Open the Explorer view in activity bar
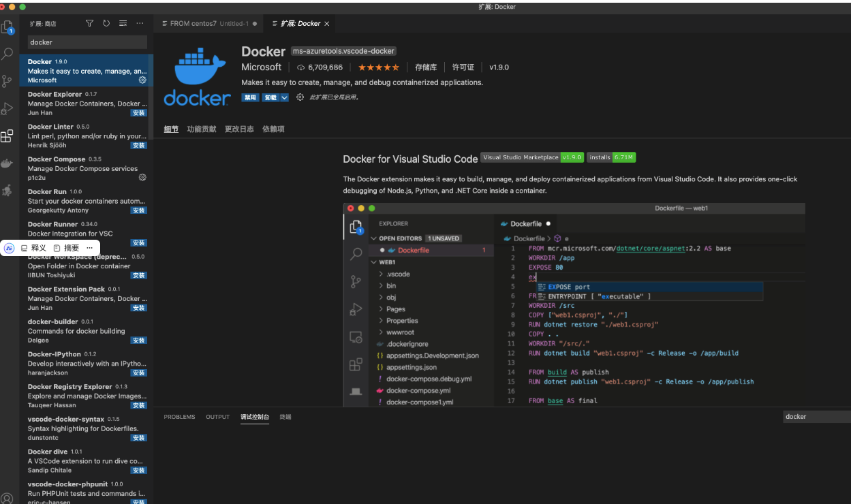851x504 pixels. point(7,28)
